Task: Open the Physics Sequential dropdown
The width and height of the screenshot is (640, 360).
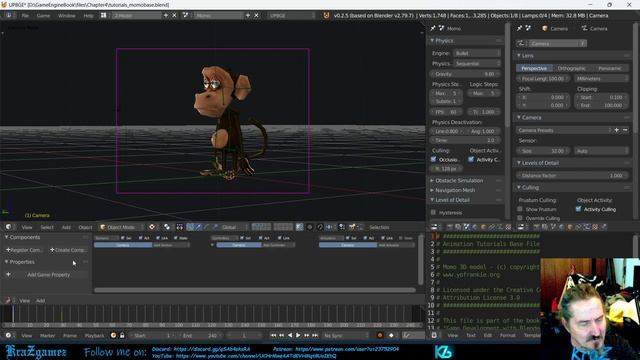Action: (477, 64)
